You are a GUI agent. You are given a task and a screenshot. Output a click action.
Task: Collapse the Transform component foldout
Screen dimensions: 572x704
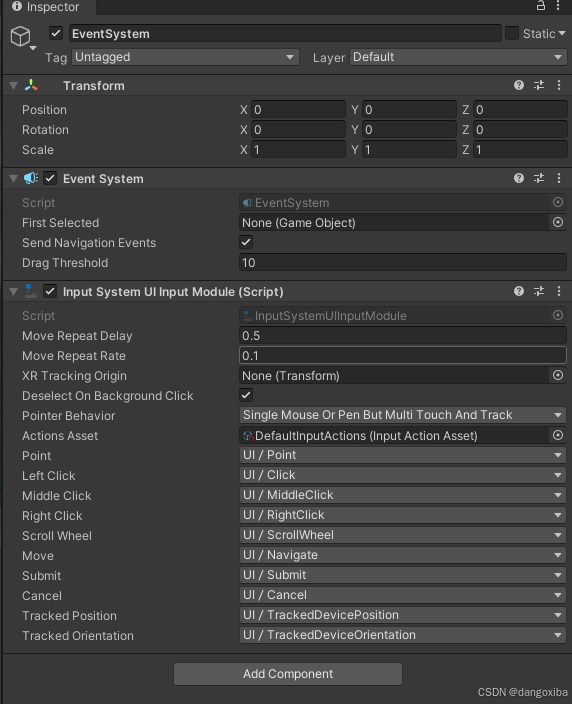13,85
